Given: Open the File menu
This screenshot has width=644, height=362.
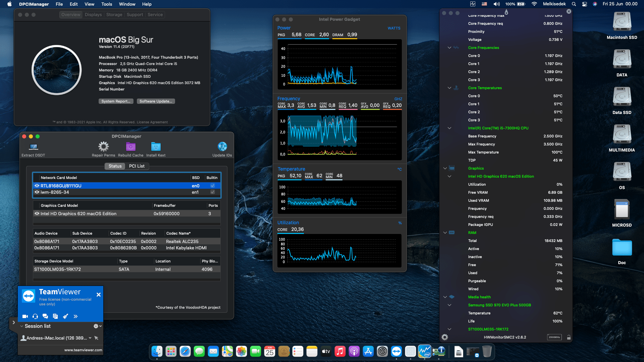Looking at the screenshot, I should [59, 4].
